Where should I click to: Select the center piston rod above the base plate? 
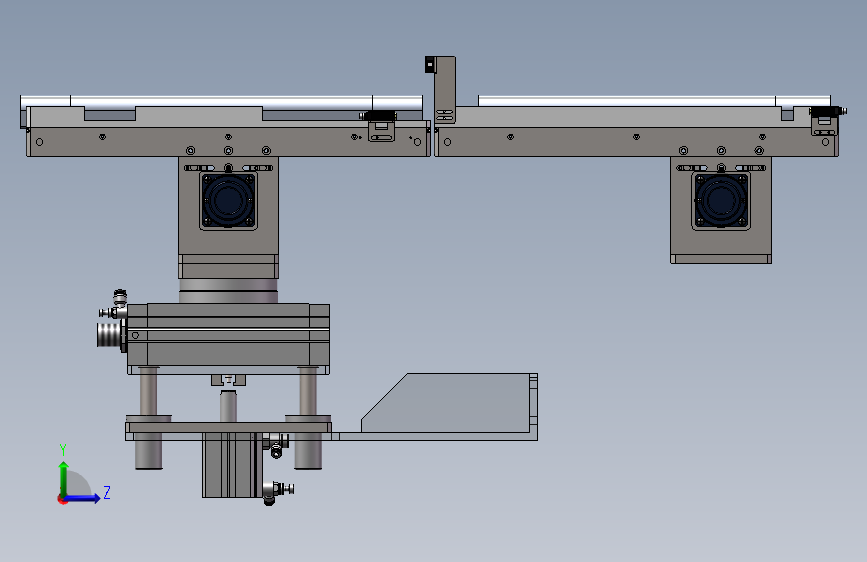point(228,406)
